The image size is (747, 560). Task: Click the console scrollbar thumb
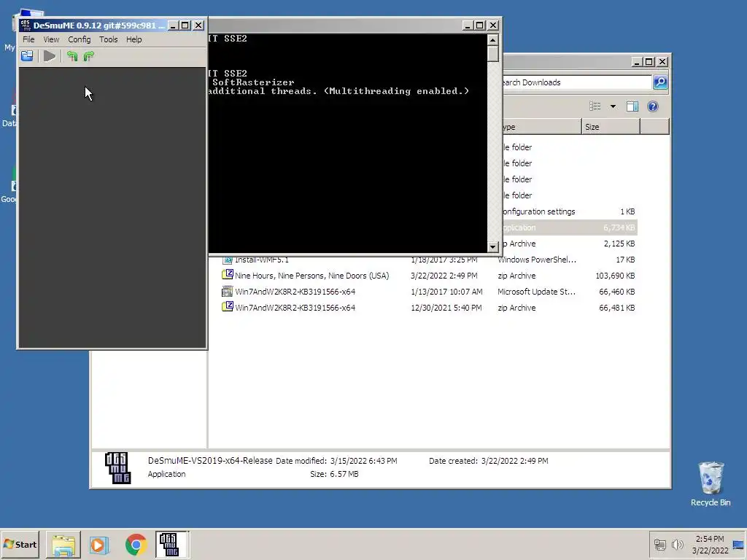click(493, 54)
